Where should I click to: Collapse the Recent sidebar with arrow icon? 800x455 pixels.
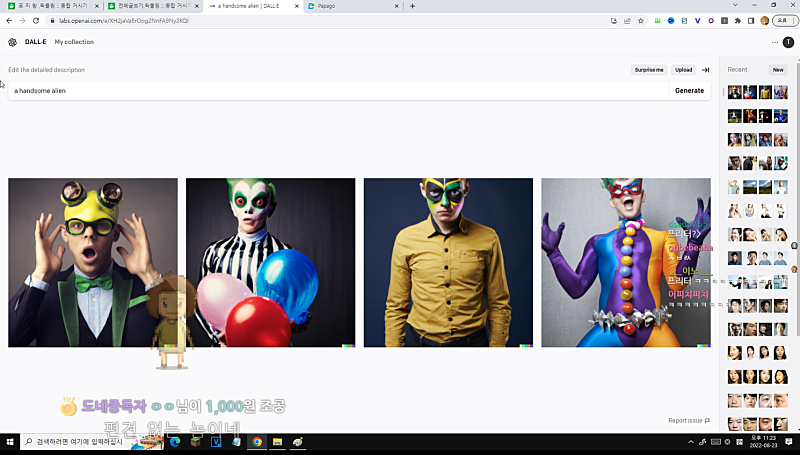706,70
